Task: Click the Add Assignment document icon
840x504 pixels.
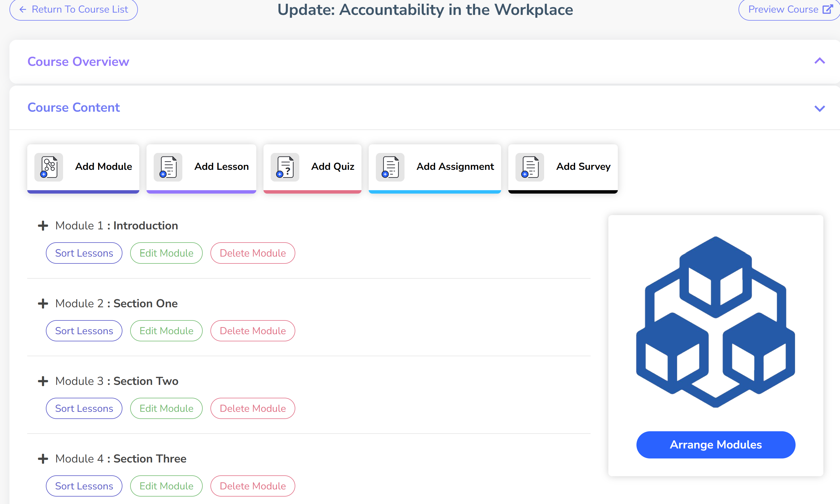Action: coord(390,167)
